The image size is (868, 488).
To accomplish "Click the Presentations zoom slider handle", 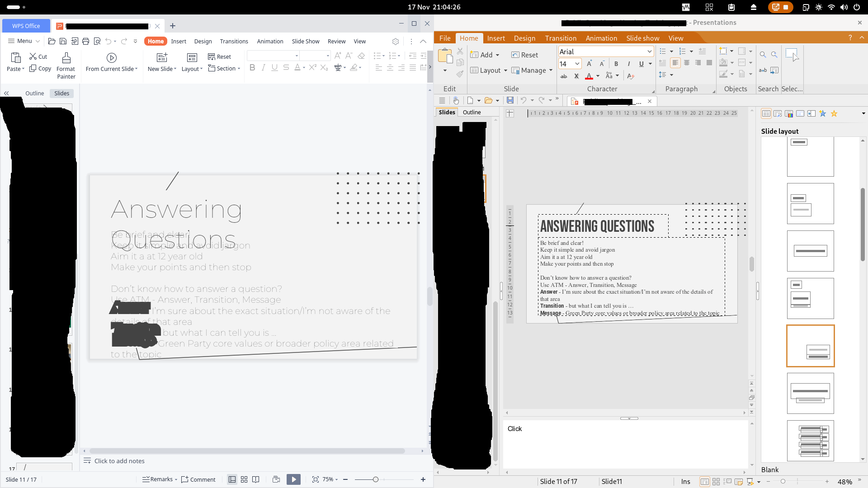I will pyautogui.click(x=783, y=482).
